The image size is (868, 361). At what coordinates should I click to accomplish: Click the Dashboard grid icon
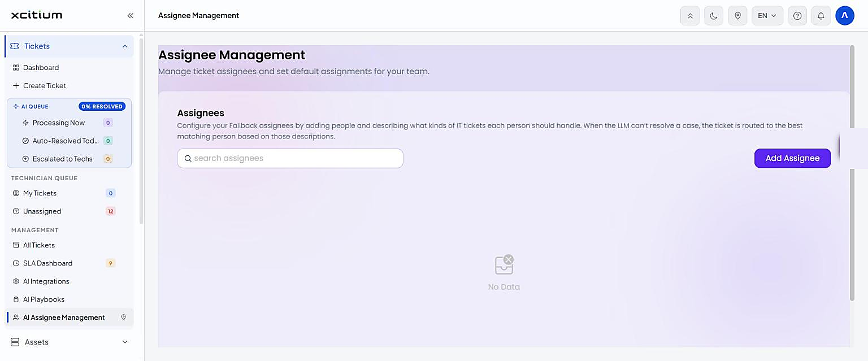[x=16, y=67]
